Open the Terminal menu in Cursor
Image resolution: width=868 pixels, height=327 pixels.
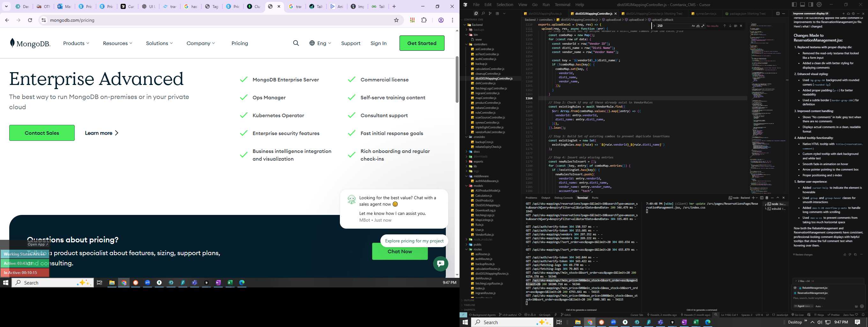click(x=562, y=5)
